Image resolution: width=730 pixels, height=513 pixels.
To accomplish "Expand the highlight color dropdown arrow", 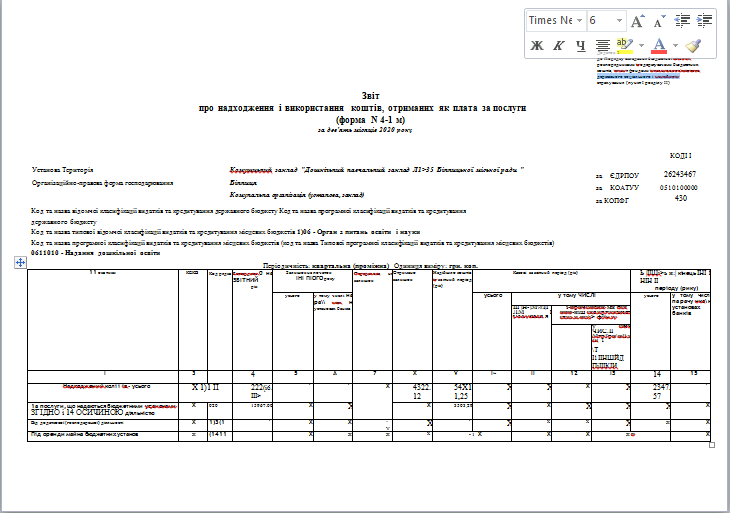I will point(641,45).
